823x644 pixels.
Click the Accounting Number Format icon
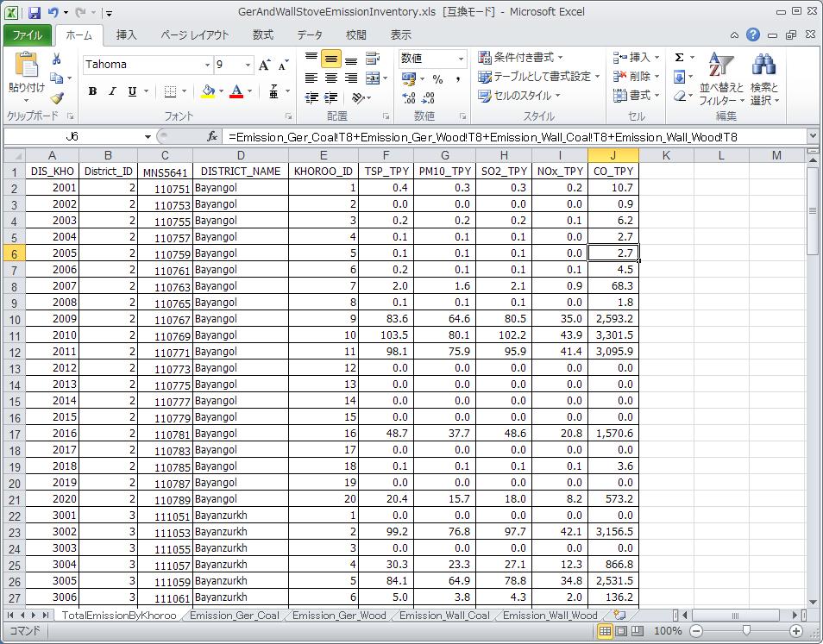click(x=408, y=79)
